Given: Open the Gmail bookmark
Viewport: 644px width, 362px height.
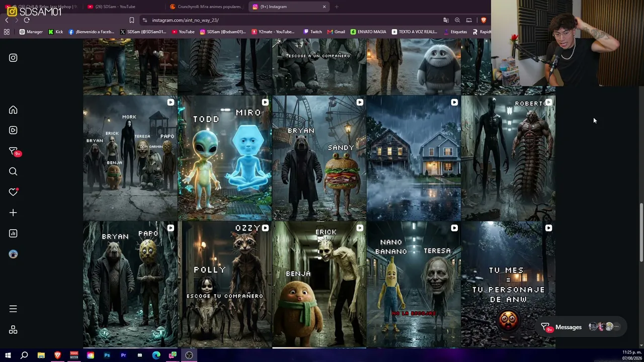Looking at the screenshot, I should (336, 32).
